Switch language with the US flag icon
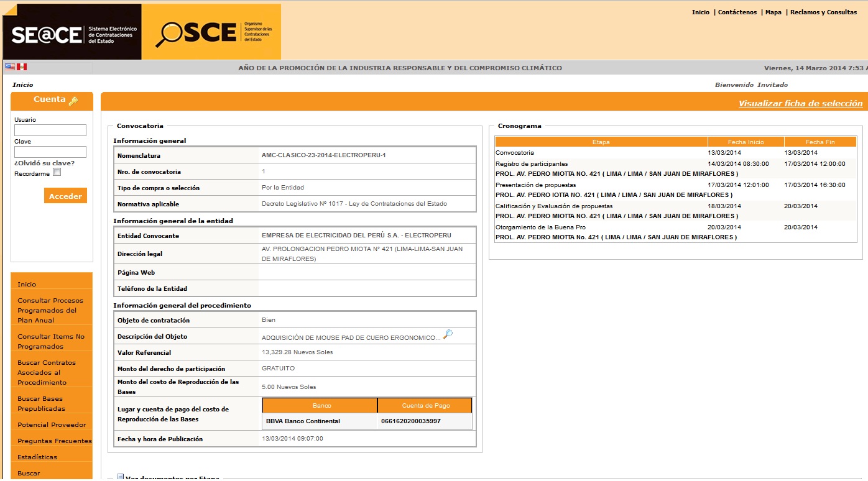Screen dimensions: 868x481 (9, 67)
